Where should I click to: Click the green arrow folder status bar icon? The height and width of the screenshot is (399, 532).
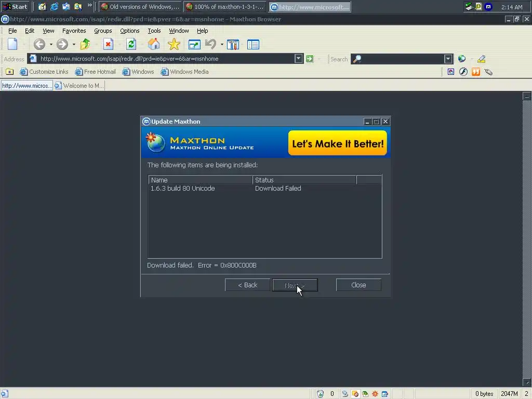pyautogui.click(x=365, y=394)
